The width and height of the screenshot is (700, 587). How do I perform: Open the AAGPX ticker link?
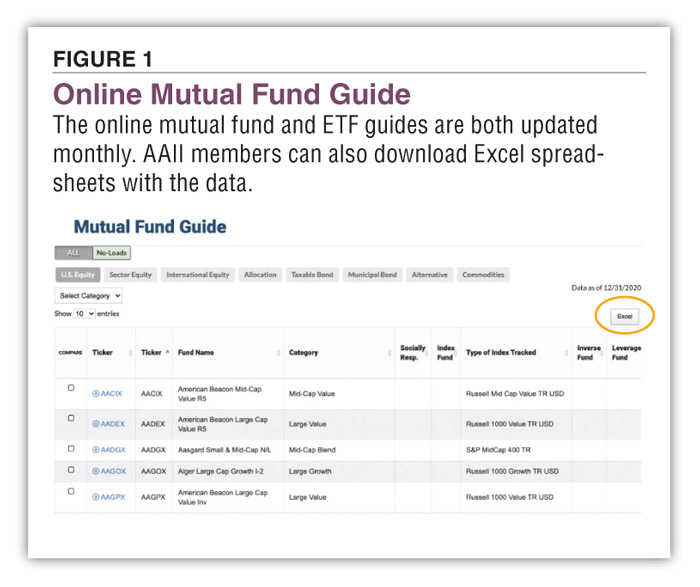[112, 497]
